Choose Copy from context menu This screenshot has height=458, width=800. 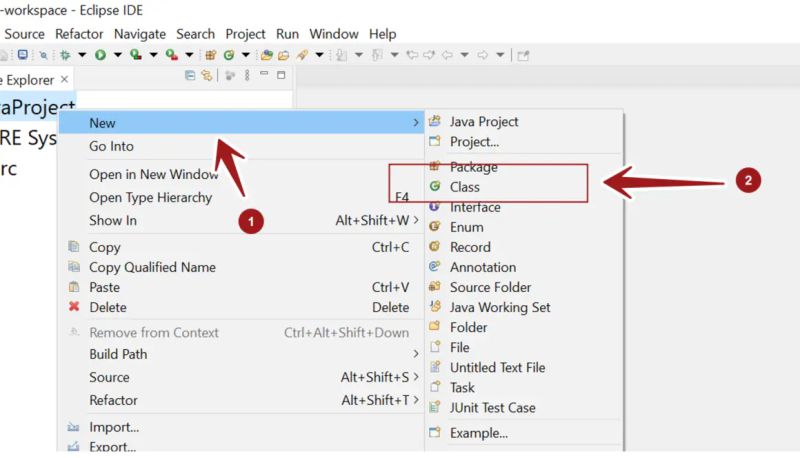click(241, 247)
